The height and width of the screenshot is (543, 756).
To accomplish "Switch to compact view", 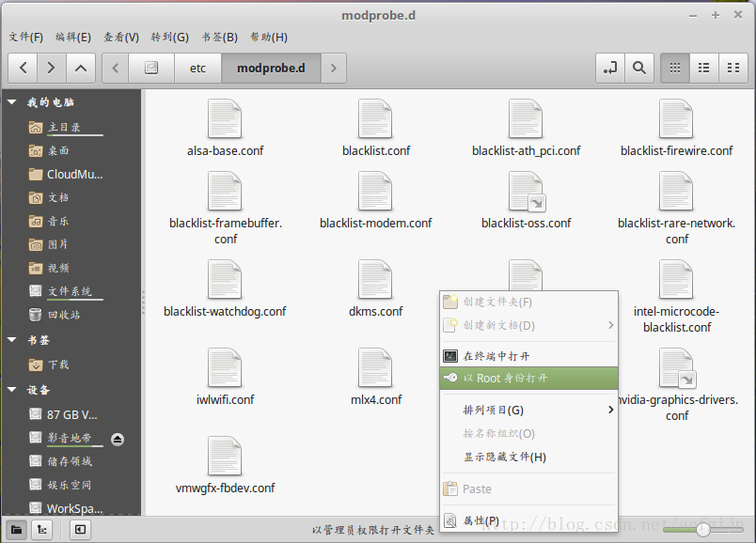I will 732,68.
